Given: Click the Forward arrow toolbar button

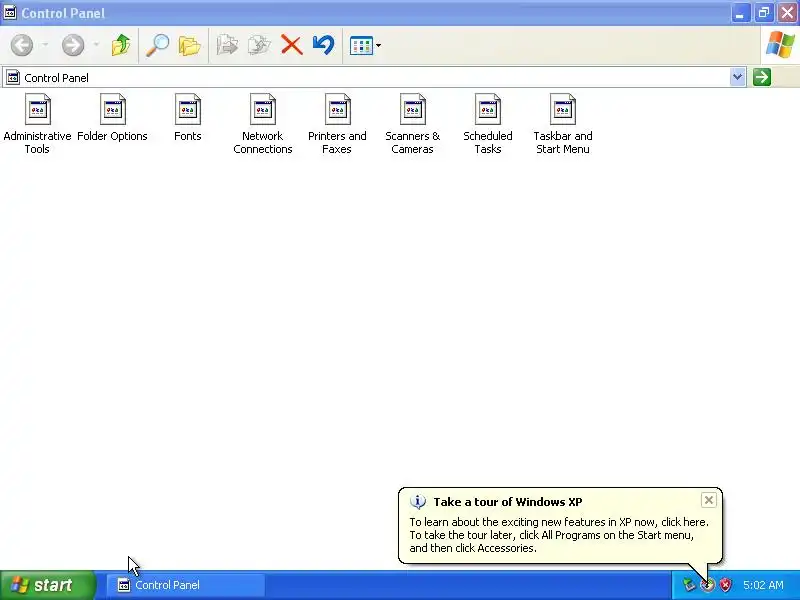Looking at the screenshot, I should [x=73, y=45].
